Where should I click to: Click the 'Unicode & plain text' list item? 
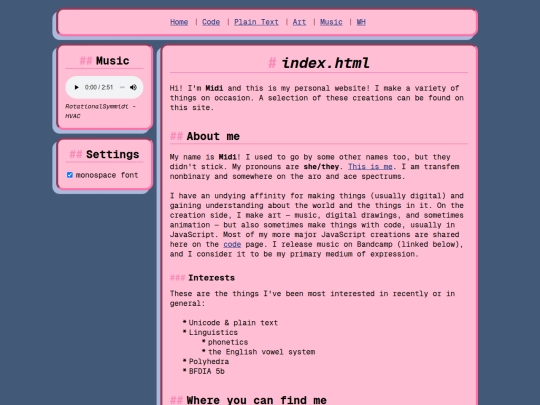click(x=233, y=323)
